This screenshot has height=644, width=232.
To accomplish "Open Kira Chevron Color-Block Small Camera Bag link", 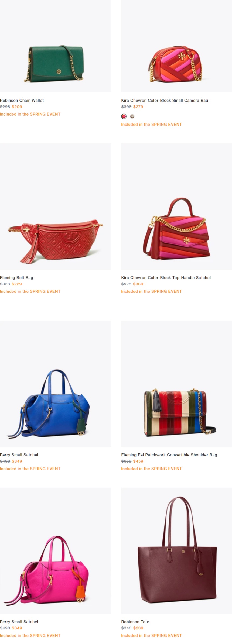I will (165, 100).
